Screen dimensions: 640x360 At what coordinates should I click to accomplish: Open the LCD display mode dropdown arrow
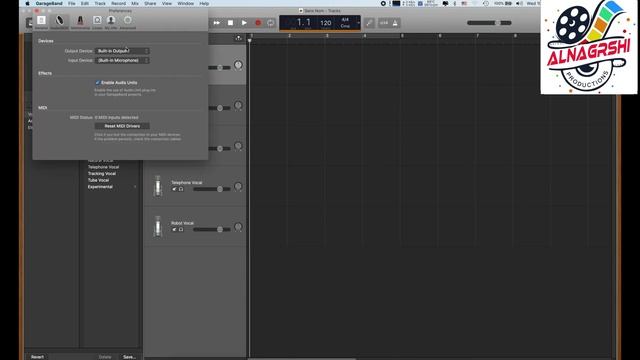click(x=358, y=23)
